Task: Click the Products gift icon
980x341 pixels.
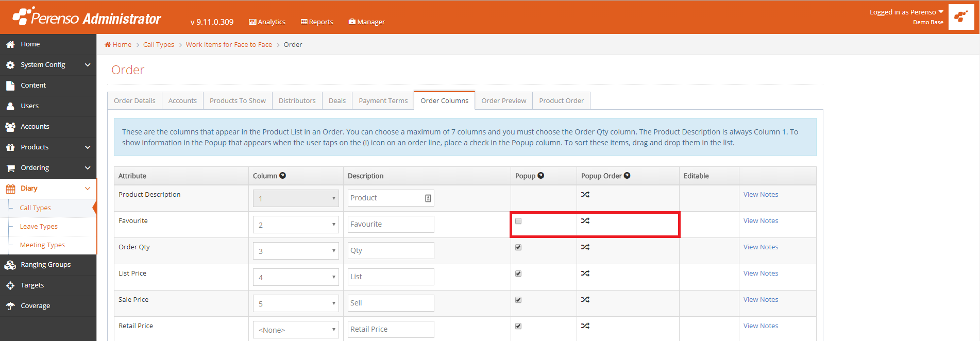Action: (x=10, y=147)
